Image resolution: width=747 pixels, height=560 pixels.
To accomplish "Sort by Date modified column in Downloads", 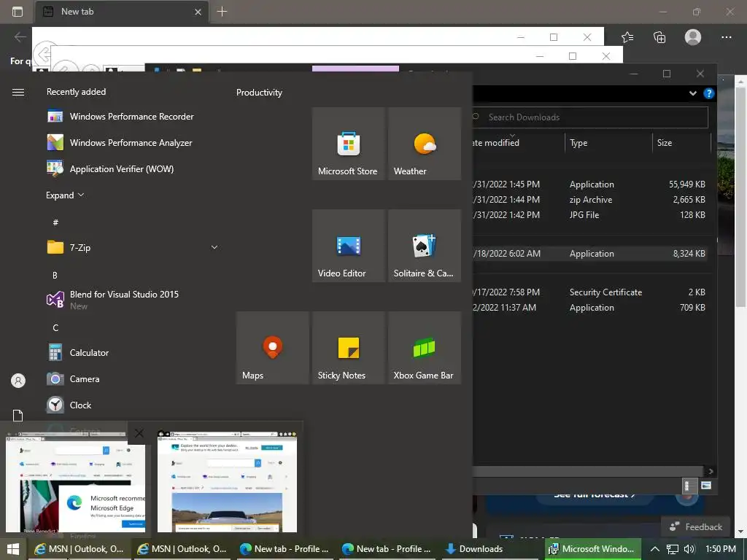I will click(519, 143).
